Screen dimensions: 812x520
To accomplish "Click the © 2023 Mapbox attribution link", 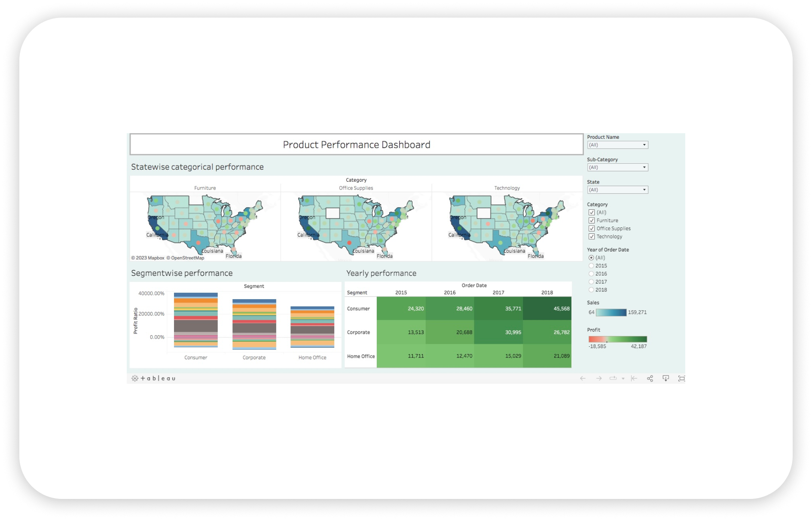I will [148, 258].
